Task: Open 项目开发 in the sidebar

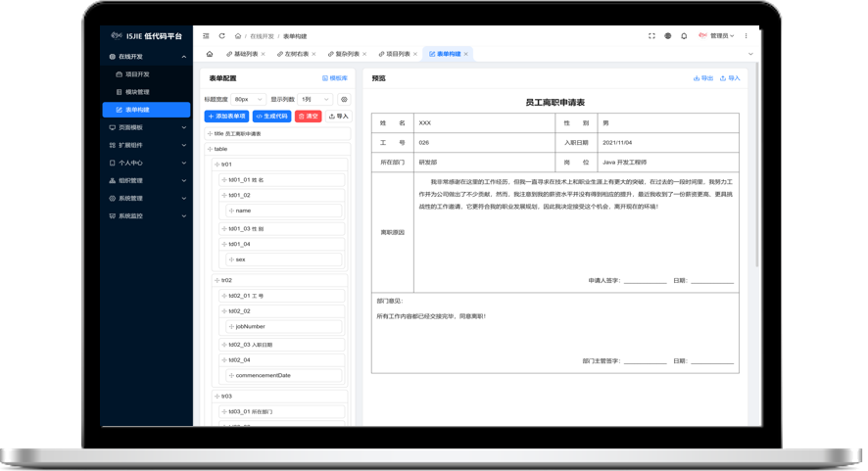Action: tap(147, 74)
